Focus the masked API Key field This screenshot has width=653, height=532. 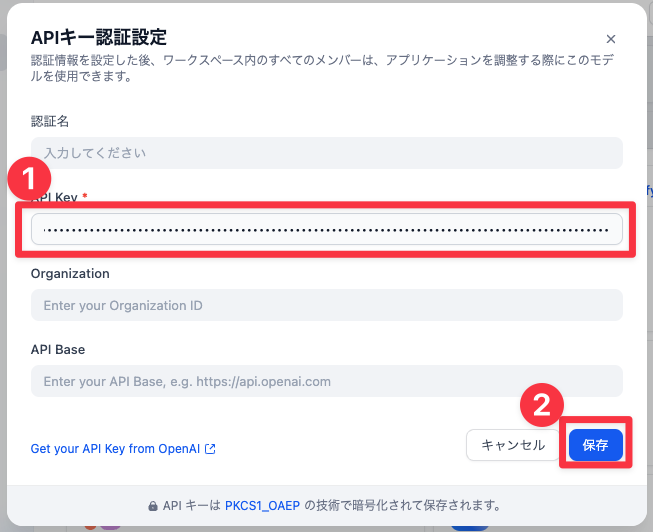[x=326, y=229]
